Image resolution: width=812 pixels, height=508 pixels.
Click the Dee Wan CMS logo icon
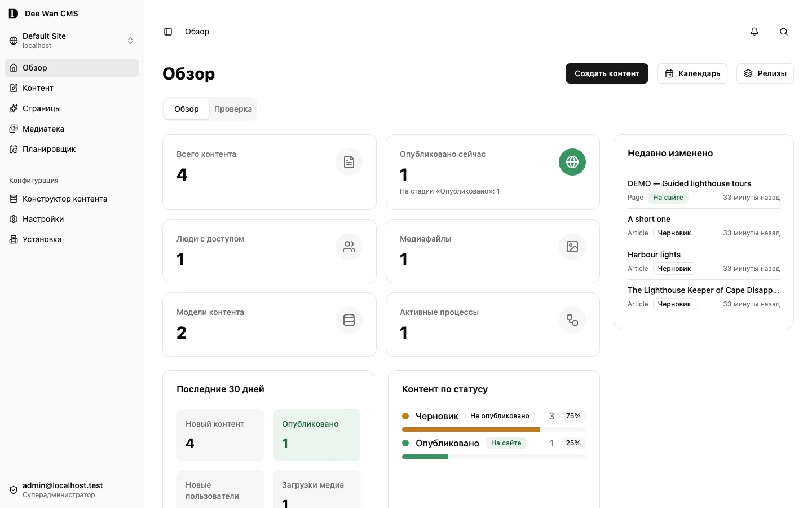click(x=14, y=14)
